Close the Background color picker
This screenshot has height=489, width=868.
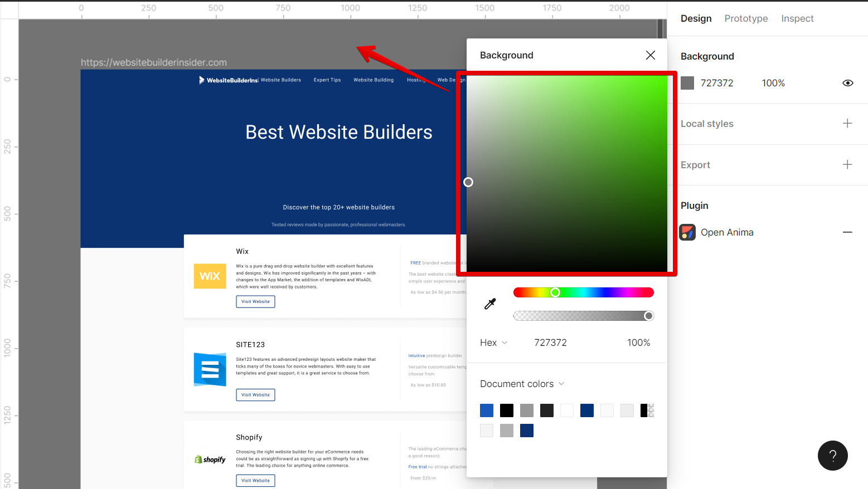tap(650, 55)
